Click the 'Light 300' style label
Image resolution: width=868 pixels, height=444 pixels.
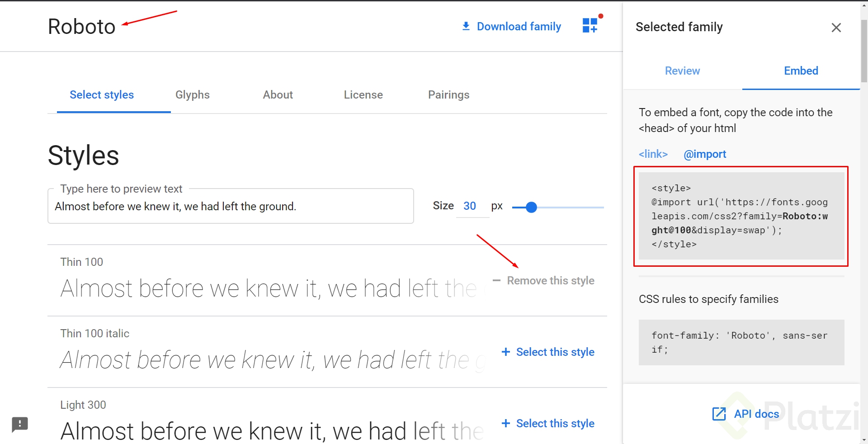(x=83, y=405)
